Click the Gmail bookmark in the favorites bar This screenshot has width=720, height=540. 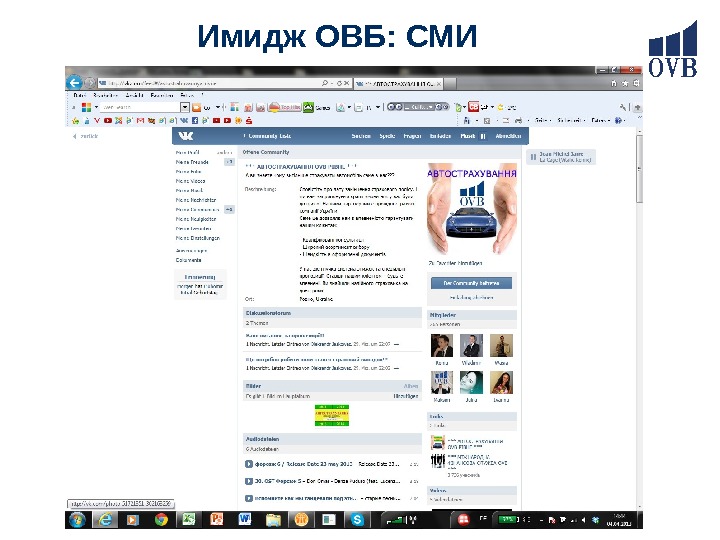tap(140, 121)
